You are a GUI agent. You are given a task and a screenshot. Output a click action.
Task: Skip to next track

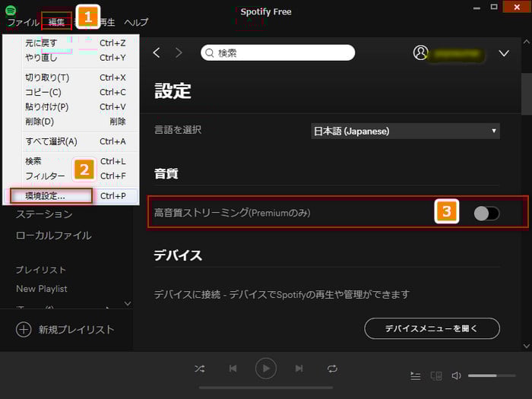coord(299,369)
